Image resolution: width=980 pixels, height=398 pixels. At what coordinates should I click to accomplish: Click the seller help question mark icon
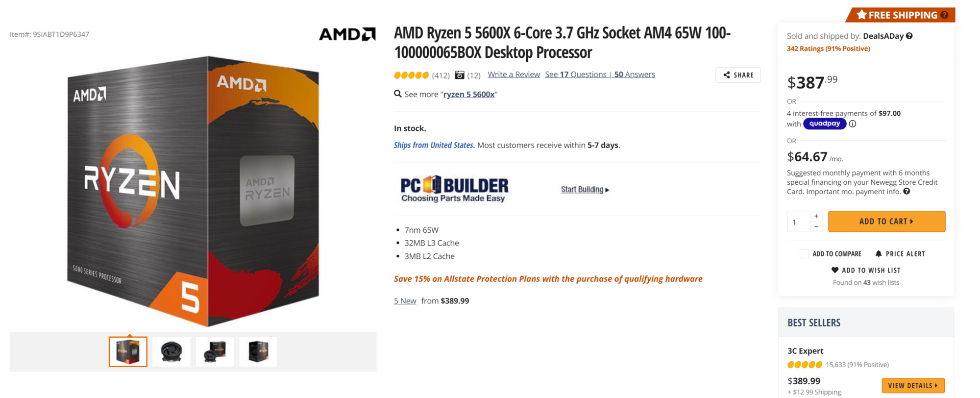click(x=909, y=36)
